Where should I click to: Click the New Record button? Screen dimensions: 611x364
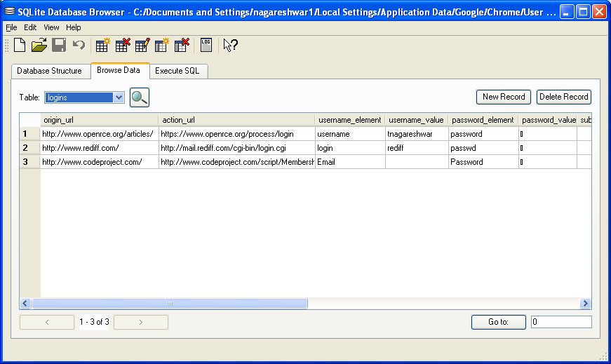503,97
